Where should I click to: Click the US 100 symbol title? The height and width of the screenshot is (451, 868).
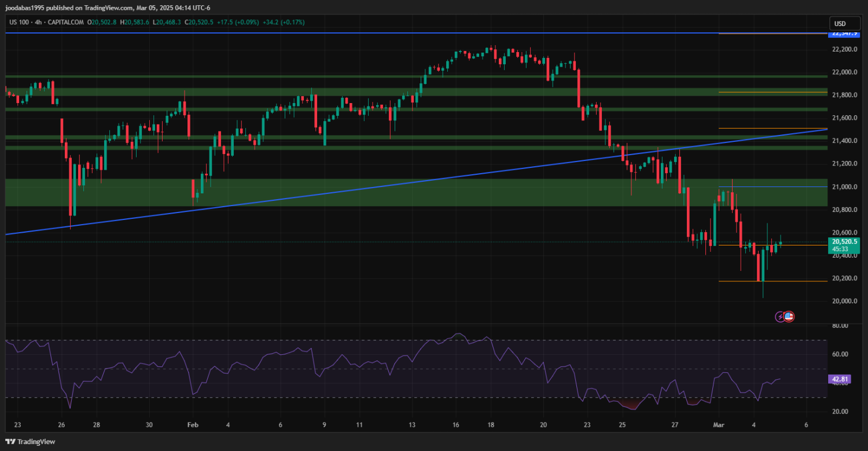pos(21,22)
